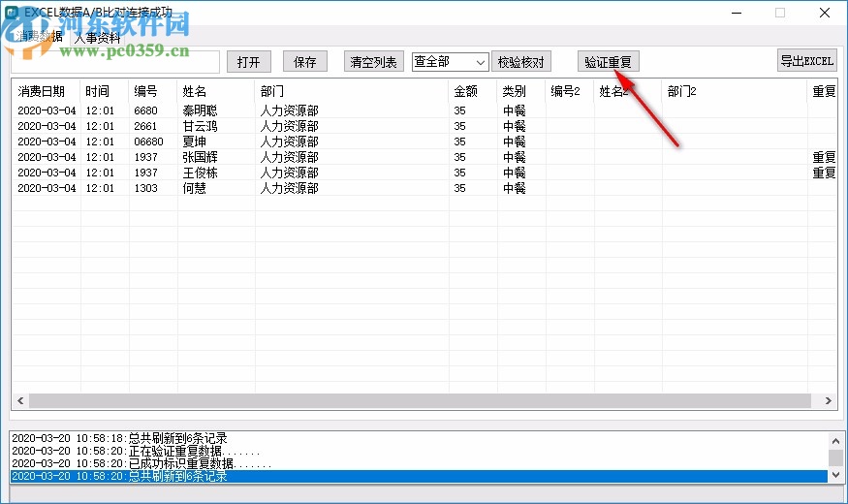The height and width of the screenshot is (504, 848).
Task: Clear the list with 清空列表
Action: click(x=374, y=62)
